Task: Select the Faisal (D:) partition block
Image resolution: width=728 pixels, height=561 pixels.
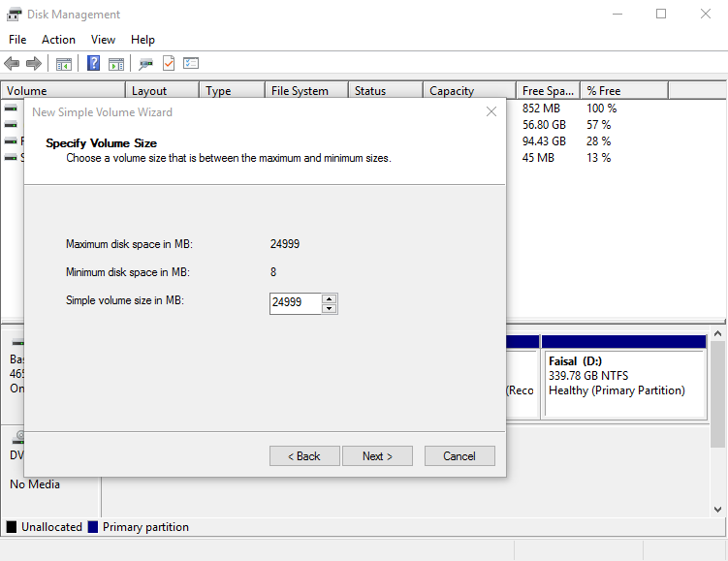Action: [x=623, y=383]
